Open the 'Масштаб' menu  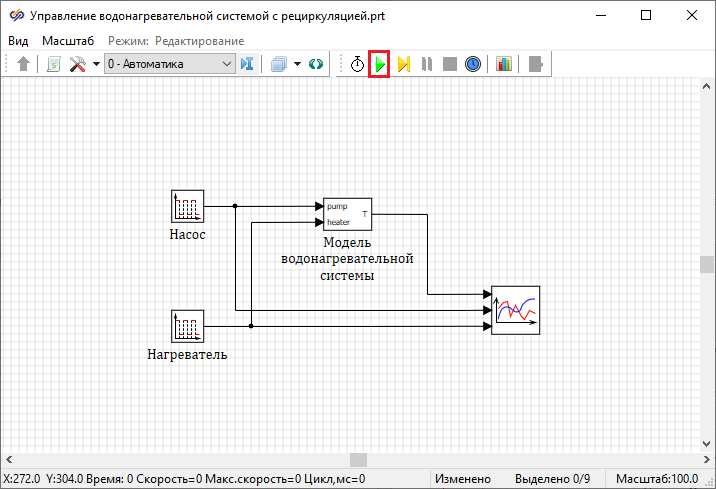[68, 41]
